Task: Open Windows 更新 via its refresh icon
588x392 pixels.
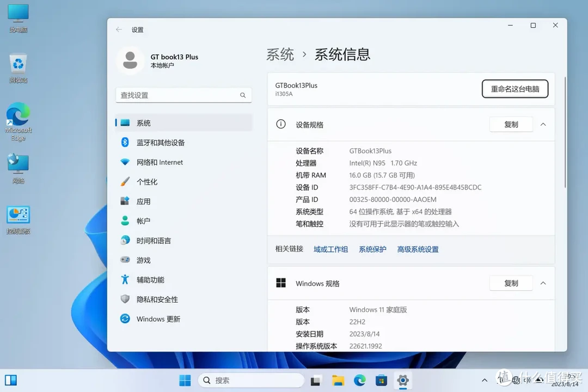Action: (125, 319)
